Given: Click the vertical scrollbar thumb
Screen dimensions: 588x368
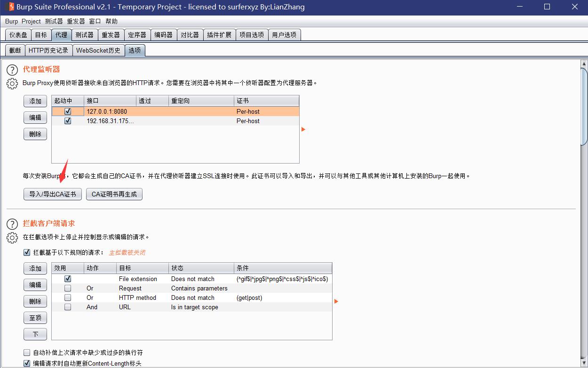Looking at the screenshot, I should tap(584, 106).
